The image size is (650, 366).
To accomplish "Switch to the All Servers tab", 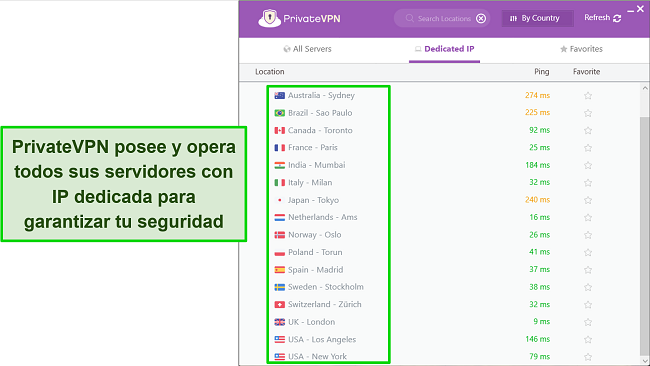I will click(x=307, y=49).
